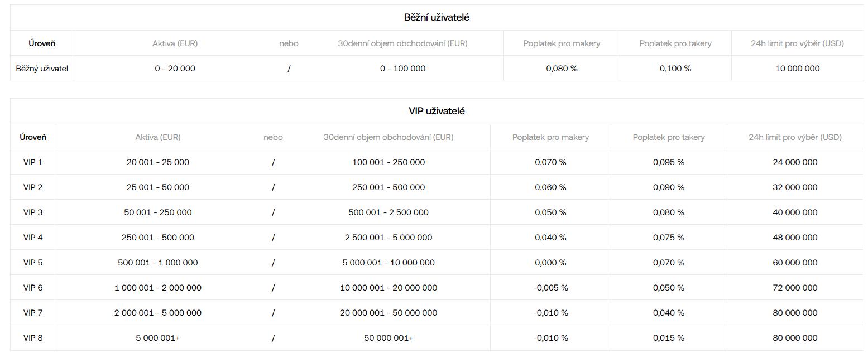
Task: Select the VIP 2 row label
Action: [33, 187]
